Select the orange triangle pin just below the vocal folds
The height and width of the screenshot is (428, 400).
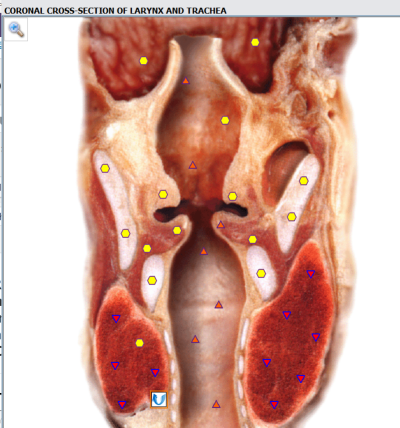point(204,252)
